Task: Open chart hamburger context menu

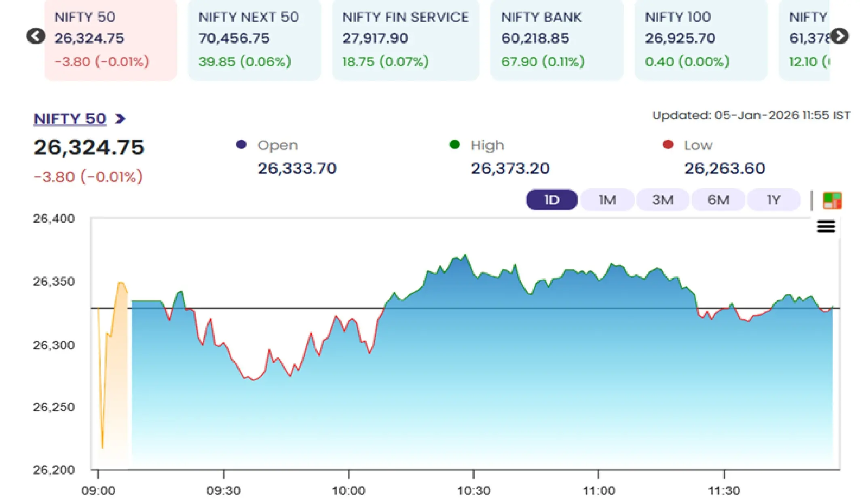Action: pyautogui.click(x=826, y=227)
